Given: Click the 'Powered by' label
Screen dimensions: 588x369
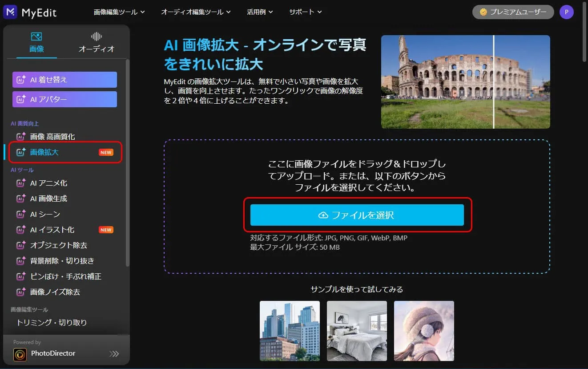Looking at the screenshot, I should pyautogui.click(x=27, y=342).
